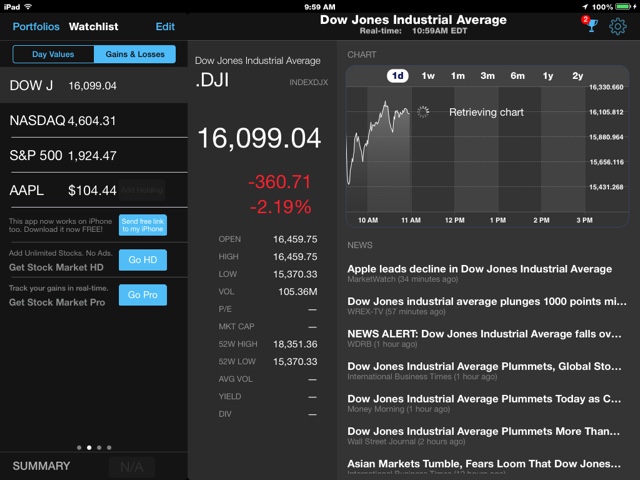The width and height of the screenshot is (640, 480).
Task: Open the settings gear icon
Action: pos(618,26)
